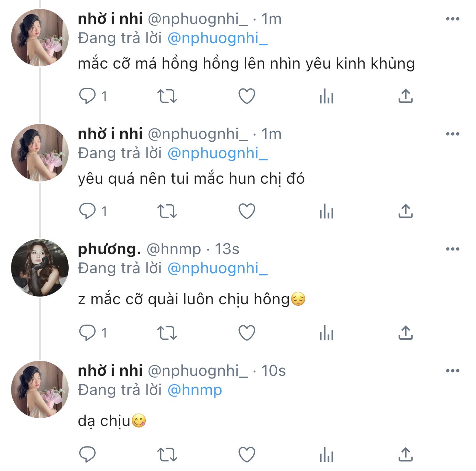Screen dimensions: 476x471
Task: Reply to the "dạ chịu" tweet
Action: pyautogui.click(x=87, y=454)
